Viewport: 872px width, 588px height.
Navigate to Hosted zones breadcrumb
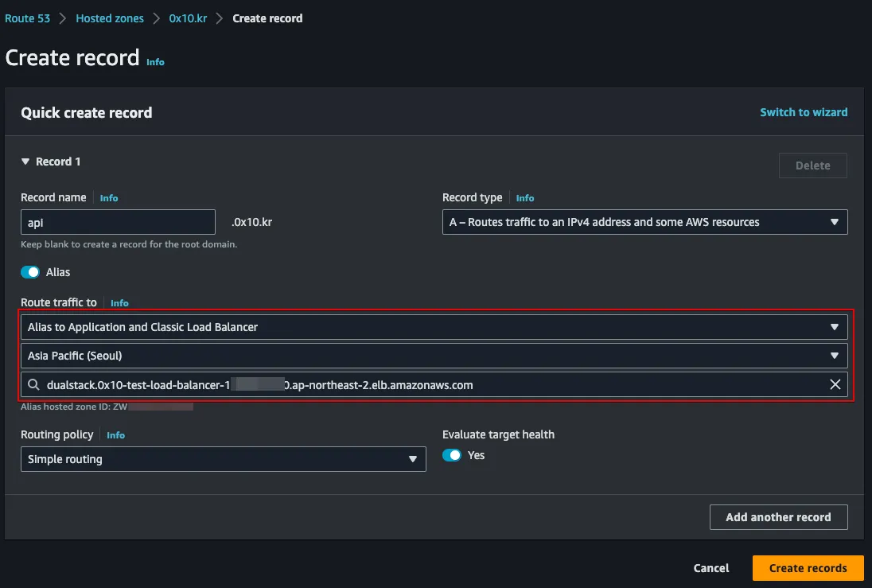(x=110, y=18)
